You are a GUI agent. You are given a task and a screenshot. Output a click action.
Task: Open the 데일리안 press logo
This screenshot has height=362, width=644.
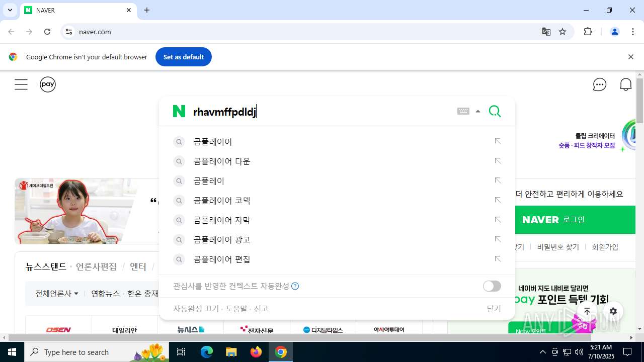(125, 330)
